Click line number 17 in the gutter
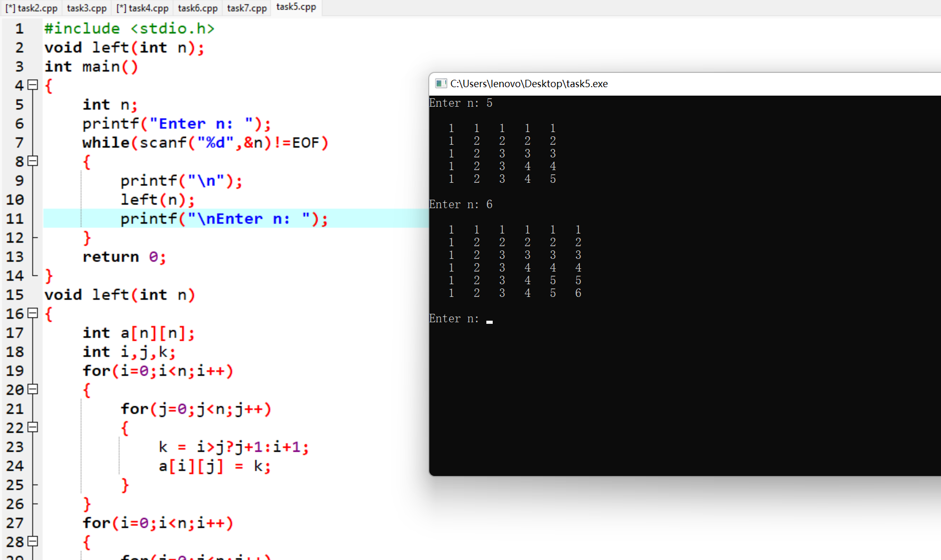Image resolution: width=941 pixels, height=560 pixels. click(15, 333)
